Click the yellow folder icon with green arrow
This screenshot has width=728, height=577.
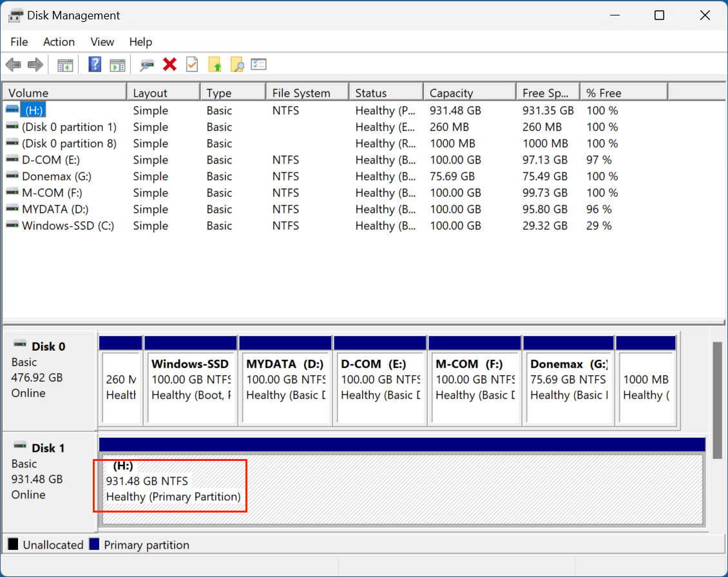coord(215,64)
